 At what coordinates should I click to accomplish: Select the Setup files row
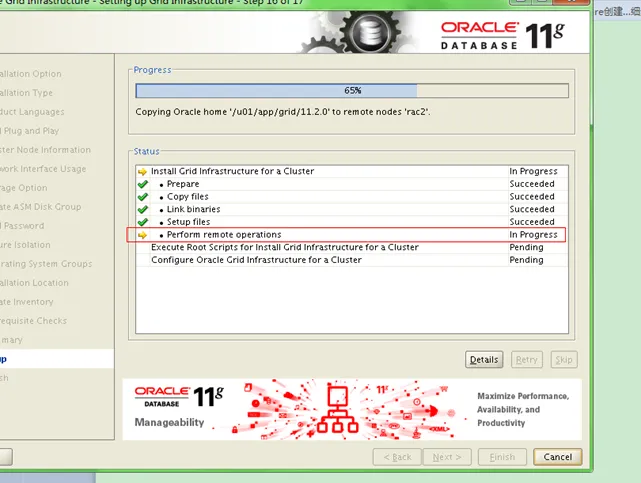pos(352,222)
